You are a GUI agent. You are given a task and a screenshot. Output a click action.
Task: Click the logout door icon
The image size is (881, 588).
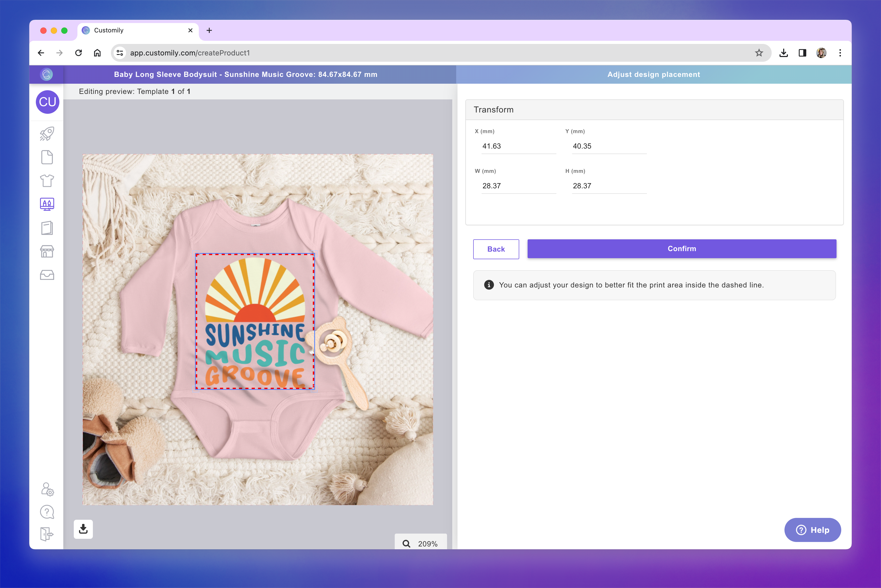47,534
